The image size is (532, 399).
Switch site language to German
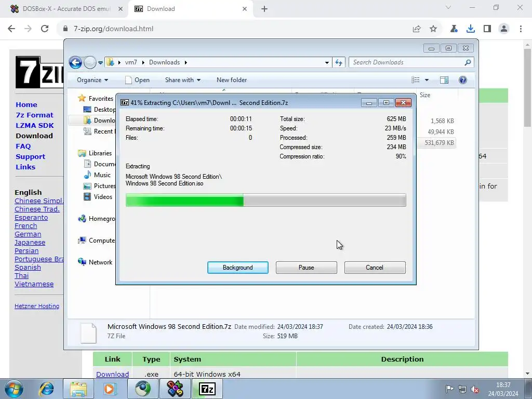[28, 234]
